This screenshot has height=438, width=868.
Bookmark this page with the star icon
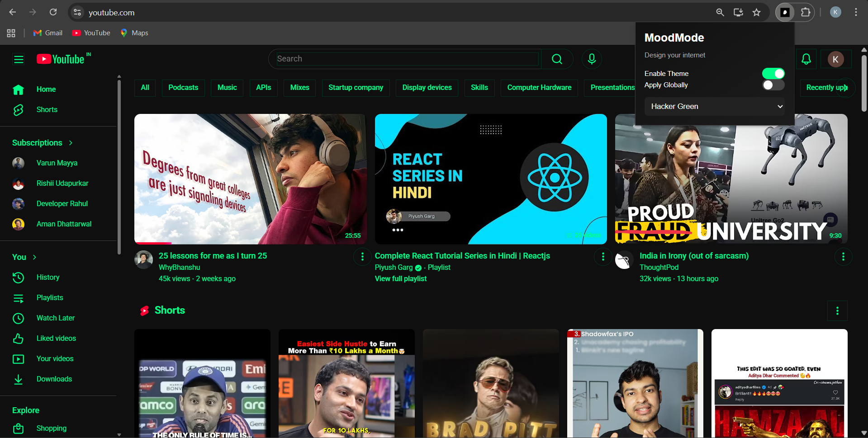point(757,13)
